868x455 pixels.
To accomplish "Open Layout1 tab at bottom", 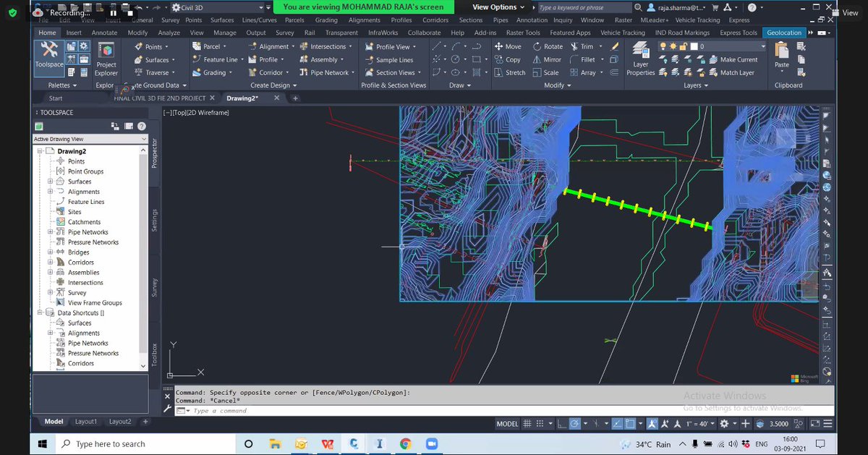I will [x=85, y=420].
